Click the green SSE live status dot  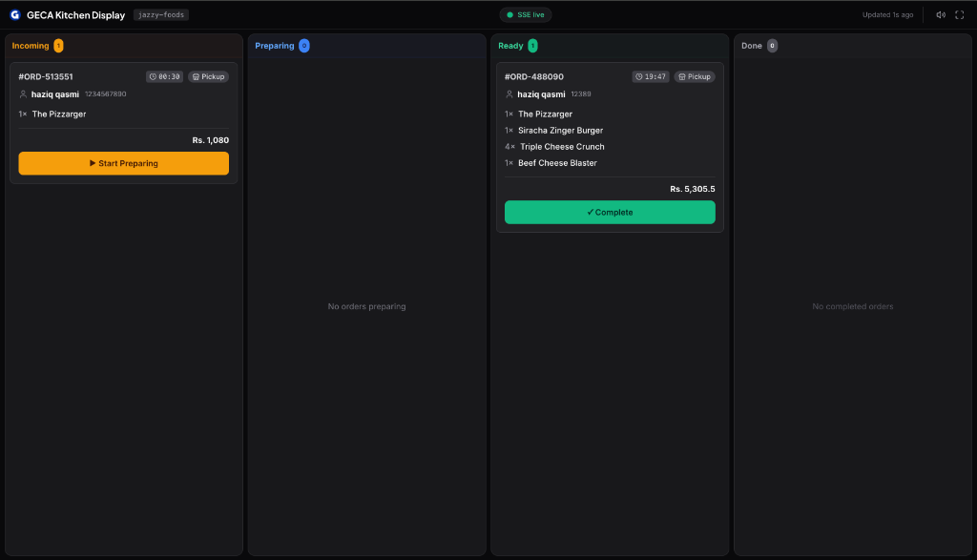[509, 15]
